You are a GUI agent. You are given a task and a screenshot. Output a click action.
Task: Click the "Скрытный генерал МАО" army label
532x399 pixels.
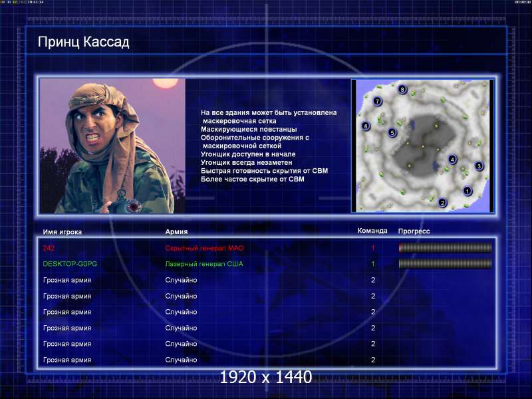click(205, 248)
